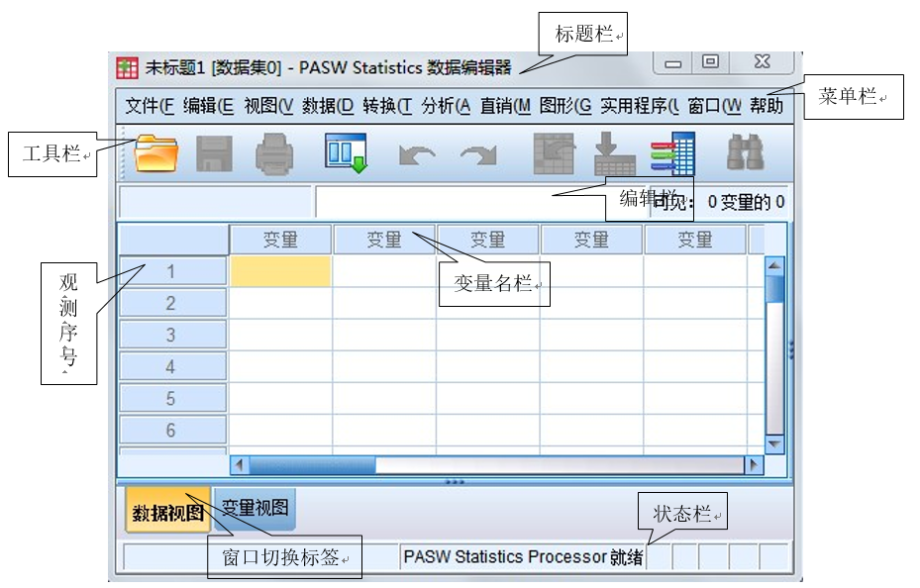Click the vertical scrollbar down arrow
The width and height of the screenshot is (920, 588).
click(x=774, y=443)
